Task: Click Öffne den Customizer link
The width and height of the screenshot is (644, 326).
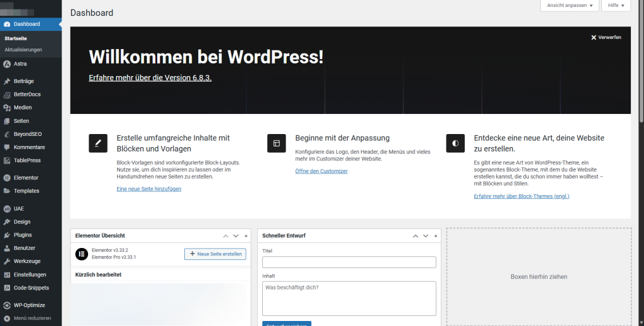Action: click(321, 171)
